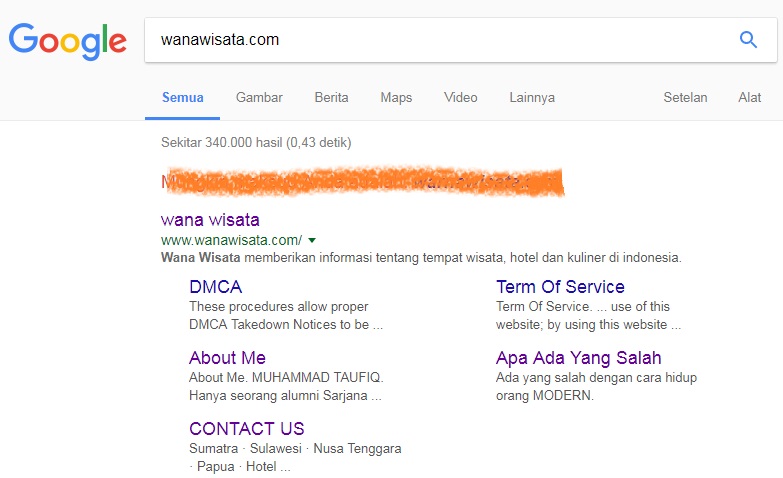783x478 pixels.
Task: Open the Alat tools option
Action: 749,97
